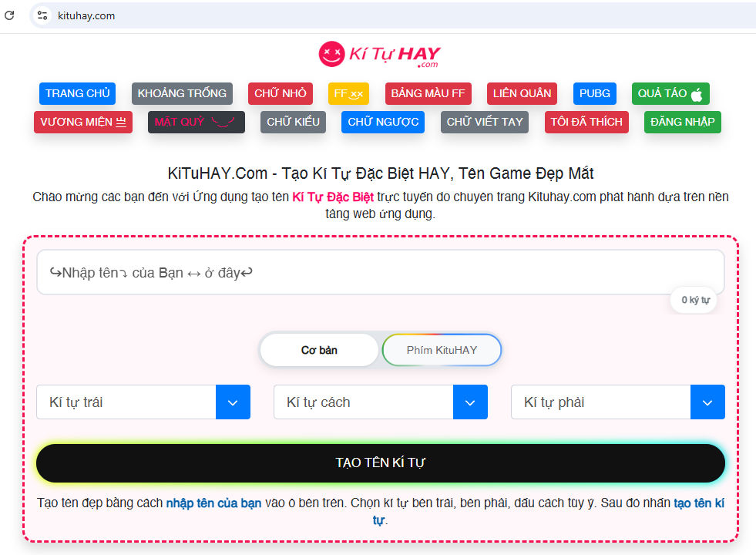Open the FF xx menu item

click(348, 93)
